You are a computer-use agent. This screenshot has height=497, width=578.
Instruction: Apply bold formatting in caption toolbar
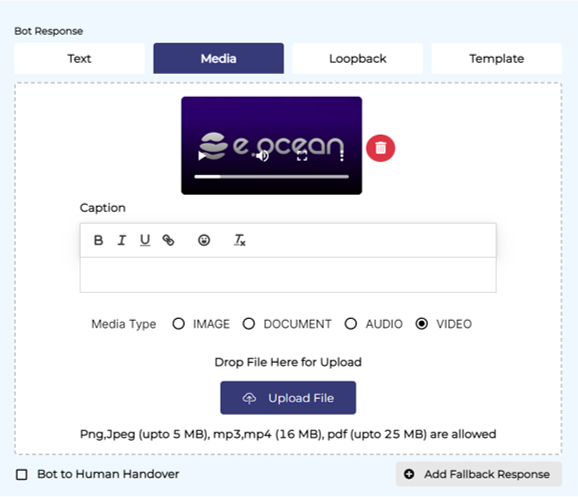pyautogui.click(x=98, y=240)
